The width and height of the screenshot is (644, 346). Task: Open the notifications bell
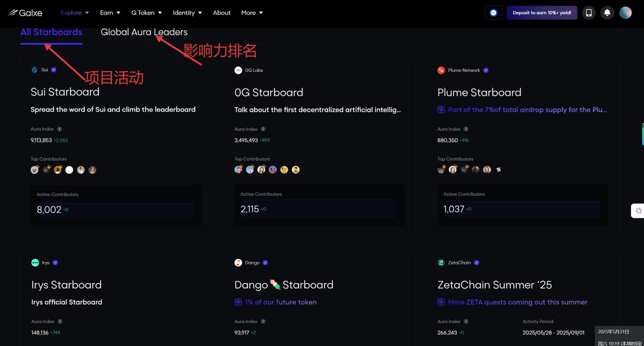(607, 13)
